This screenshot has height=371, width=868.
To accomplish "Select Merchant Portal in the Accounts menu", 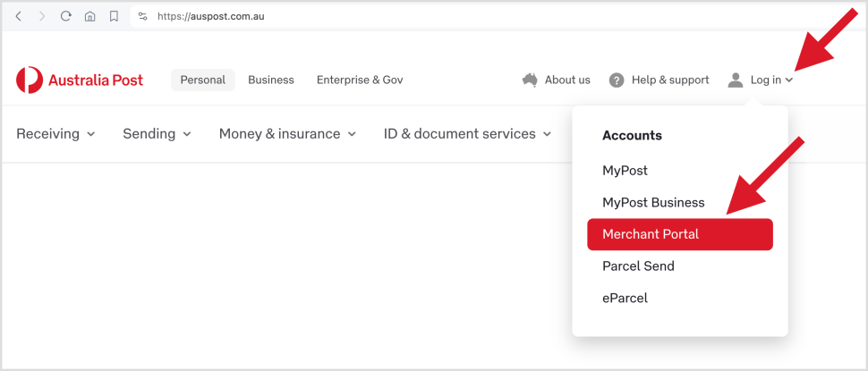I will [680, 234].
